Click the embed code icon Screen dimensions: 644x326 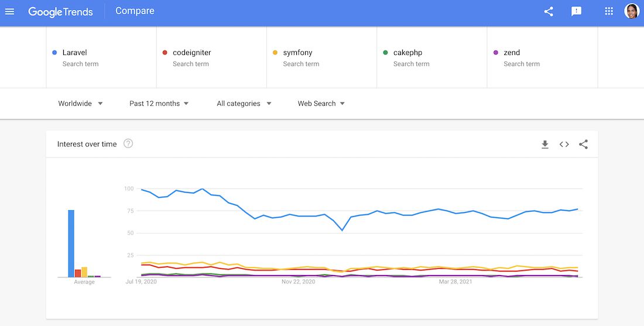[564, 144]
